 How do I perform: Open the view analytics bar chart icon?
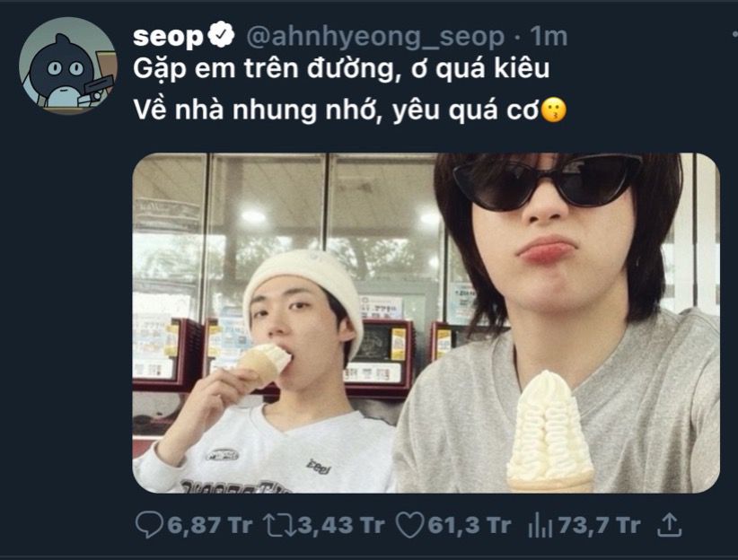tap(540, 525)
